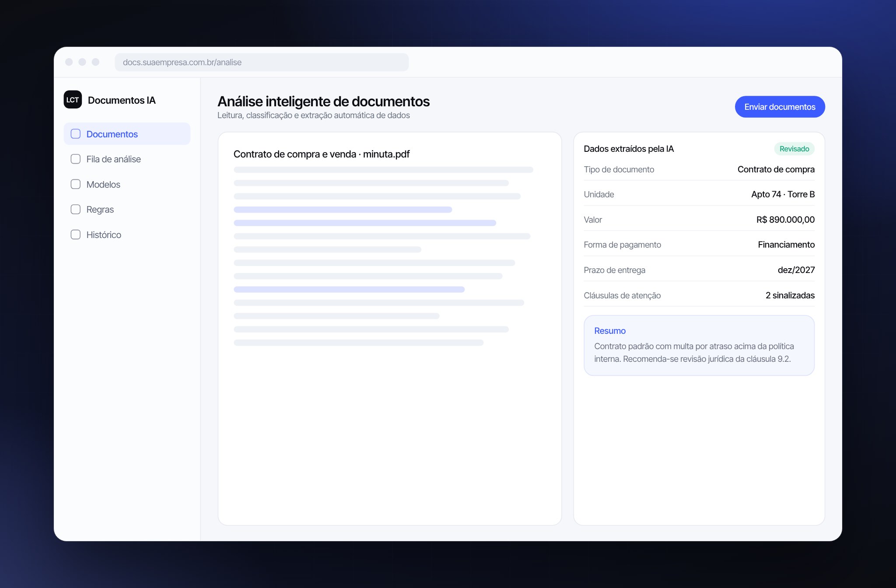The width and height of the screenshot is (896, 588).
Task: Click the Documentos sidebar icon
Action: tap(76, 134)
